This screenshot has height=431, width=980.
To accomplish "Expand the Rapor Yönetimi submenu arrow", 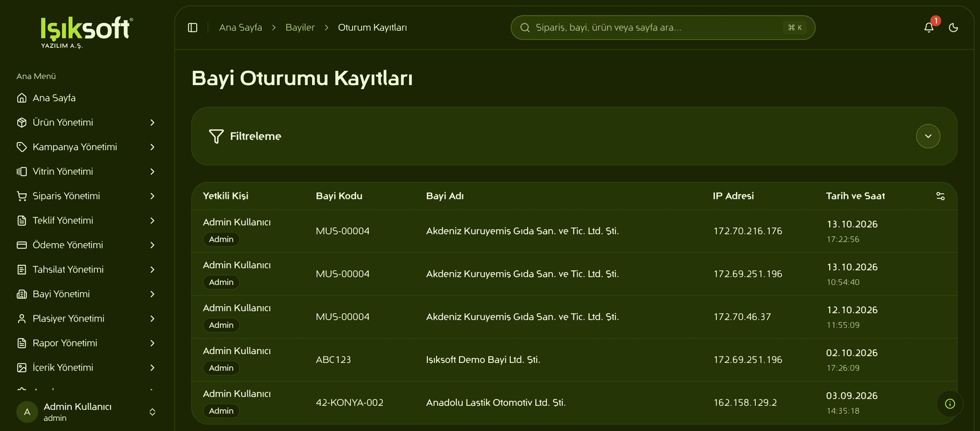I will click(x=152, y=343).
